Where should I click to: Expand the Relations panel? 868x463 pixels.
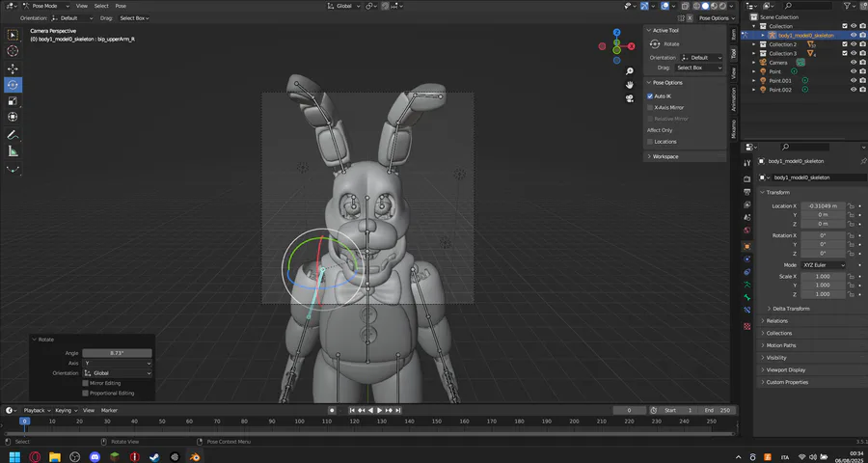(776, 320)
